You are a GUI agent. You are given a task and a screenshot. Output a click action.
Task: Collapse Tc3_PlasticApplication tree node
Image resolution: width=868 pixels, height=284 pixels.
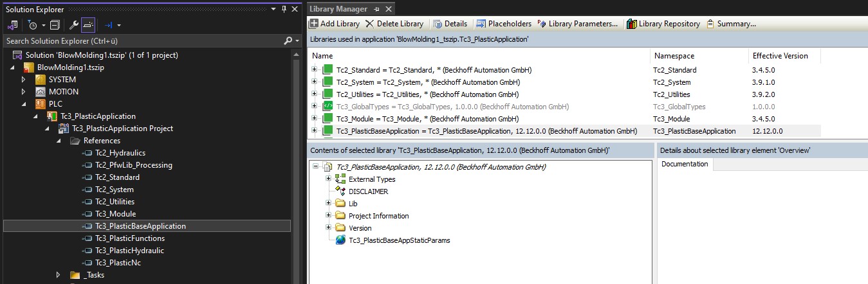tap(36, 116)
